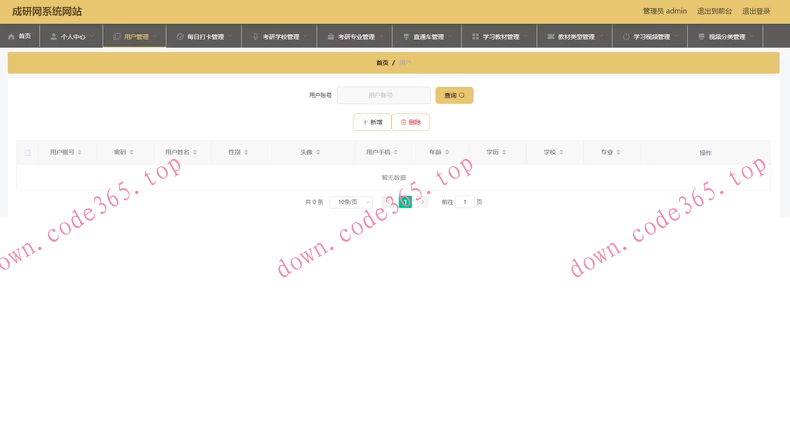The image size is (790, 435).
Task: Click the power icon for 学习视频管理
Action: coord(626,37)
